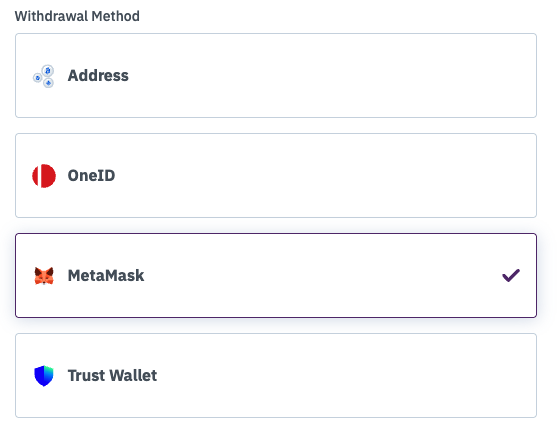559x428 pixels.
Task: Click blank area between MetaMask label and checkmark
Action: pos(321,275)
